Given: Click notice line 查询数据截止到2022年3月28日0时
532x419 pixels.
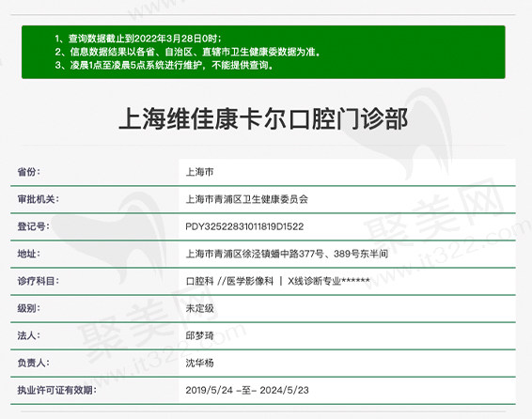Looking at the screenshot, I should pyautogui.click(x=138, y=39).
